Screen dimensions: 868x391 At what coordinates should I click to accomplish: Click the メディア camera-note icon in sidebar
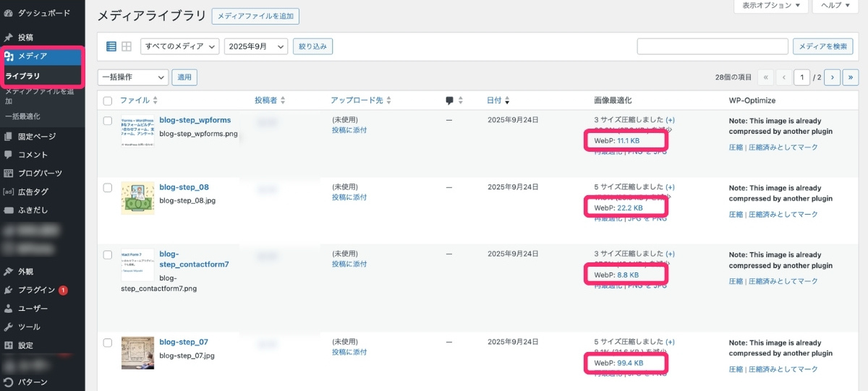pyautogui.click(x=9, y=56)
